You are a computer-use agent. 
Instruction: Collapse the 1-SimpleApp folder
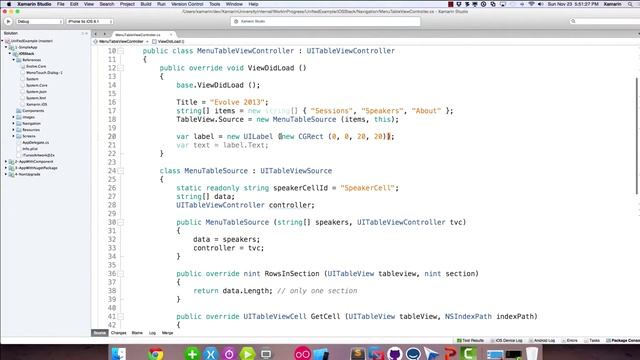(6, 47)
